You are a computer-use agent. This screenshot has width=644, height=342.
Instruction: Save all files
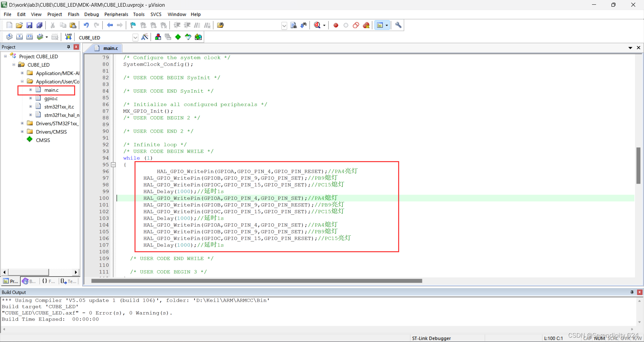click(40, 25)
